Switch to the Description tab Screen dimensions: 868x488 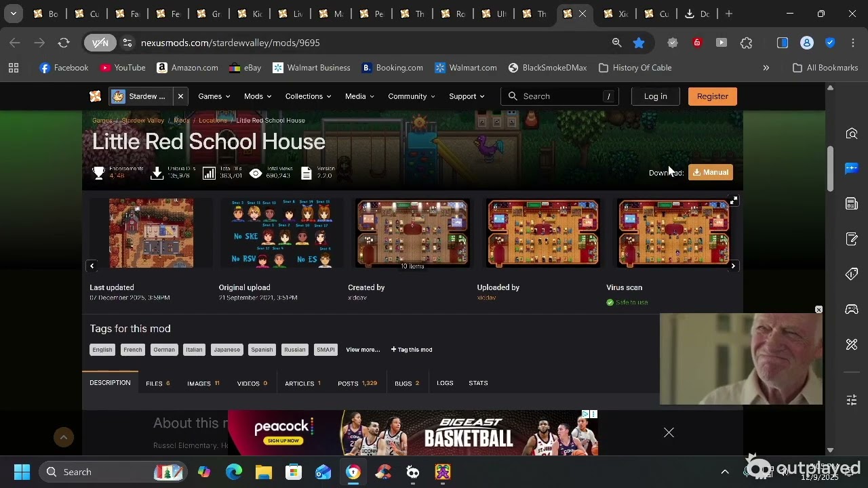(x=110, y=383)
